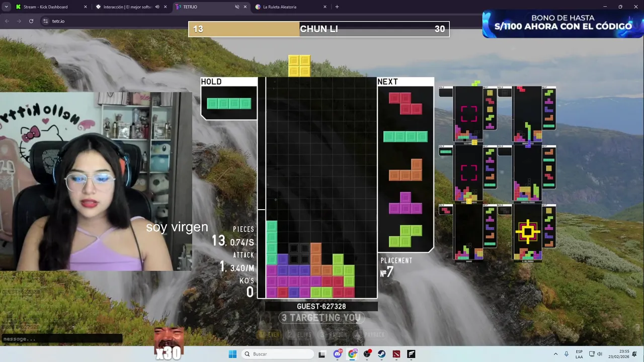Screen dimensions: 644x362
Task: Click the chat message input field
Action: coord(61,339)
